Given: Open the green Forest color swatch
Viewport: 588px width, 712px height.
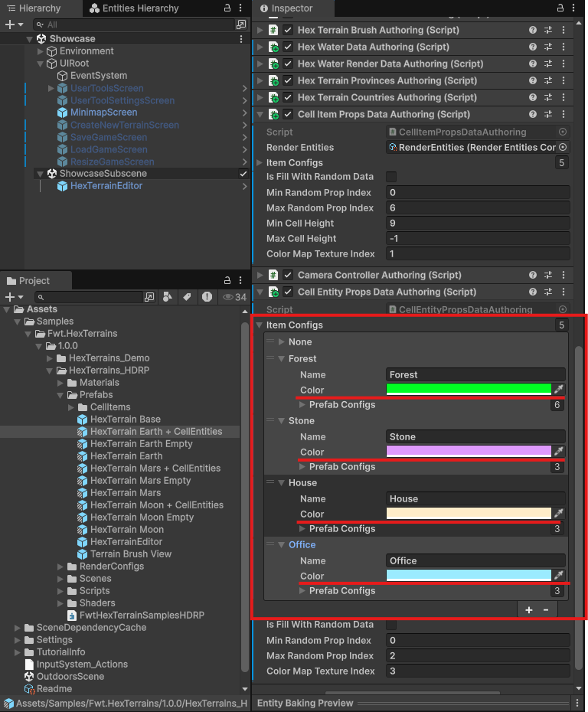Looking at the screenshot, I should point(469,389).
